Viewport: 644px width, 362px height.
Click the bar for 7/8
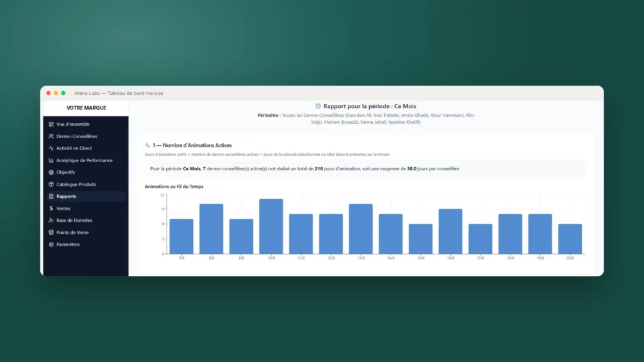click(x=182, y=236)
